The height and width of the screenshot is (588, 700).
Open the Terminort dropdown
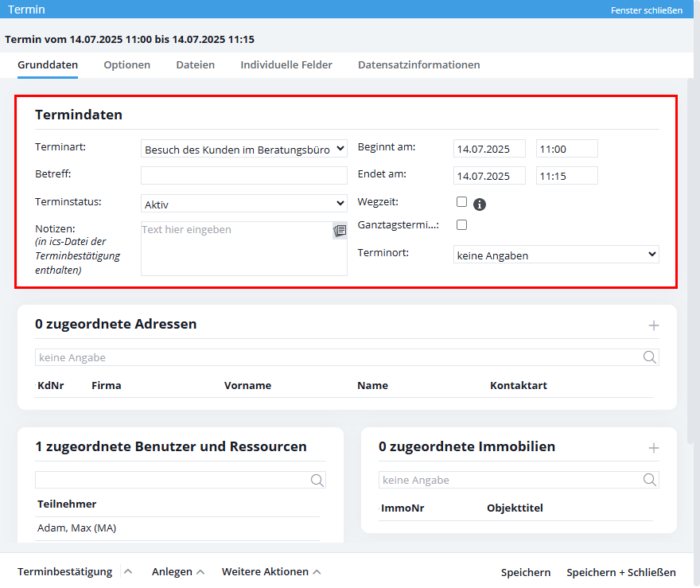pyautogui.click(x=556, y=255)
